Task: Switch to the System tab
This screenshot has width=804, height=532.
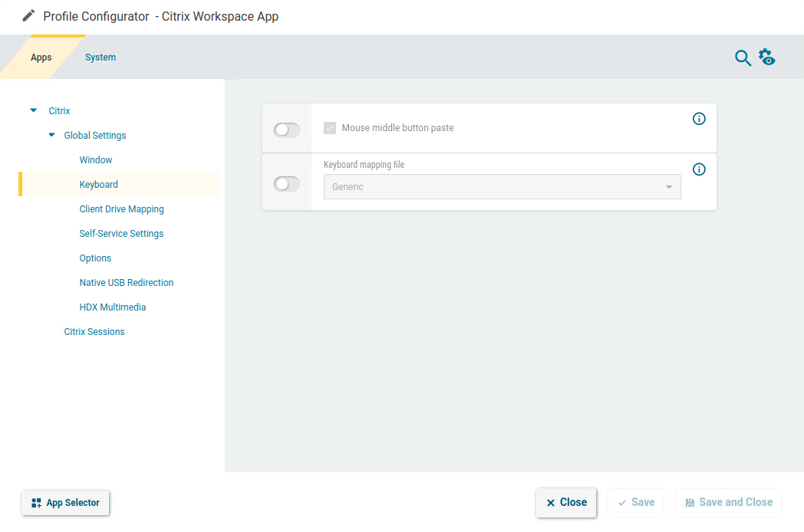Action: pos(100,57)
